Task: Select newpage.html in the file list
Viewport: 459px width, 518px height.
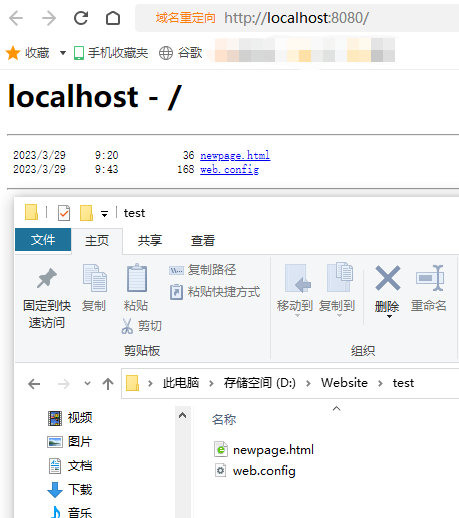Action: (264, 450)
